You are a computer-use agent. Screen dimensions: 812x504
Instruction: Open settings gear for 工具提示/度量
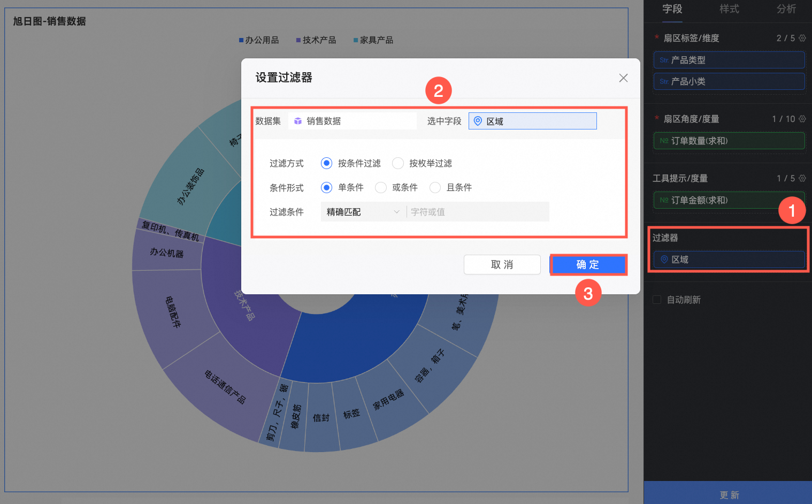click(802, 178)
